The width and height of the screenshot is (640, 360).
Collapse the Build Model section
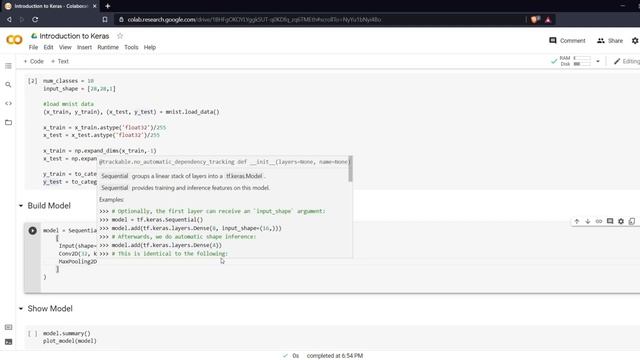21,206
